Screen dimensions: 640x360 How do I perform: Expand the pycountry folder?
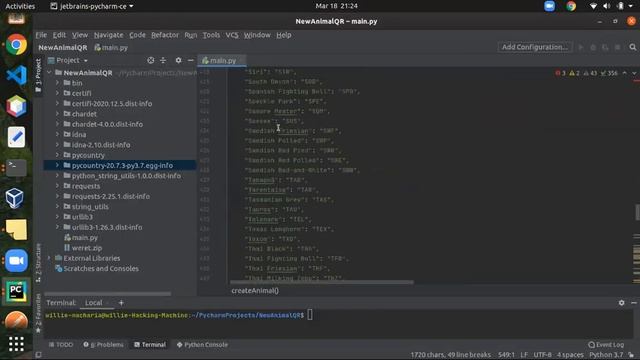click(57, 155)
